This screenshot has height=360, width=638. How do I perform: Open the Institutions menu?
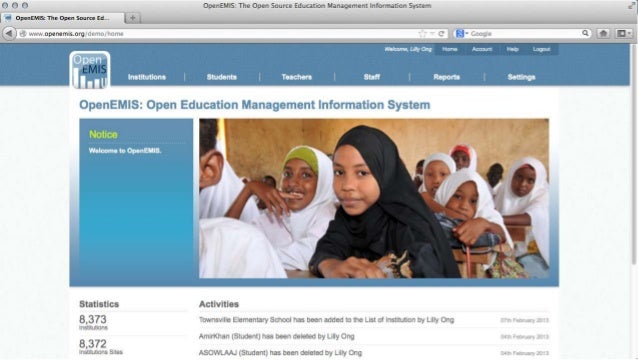pyautogui.click(x=147, y=77)
